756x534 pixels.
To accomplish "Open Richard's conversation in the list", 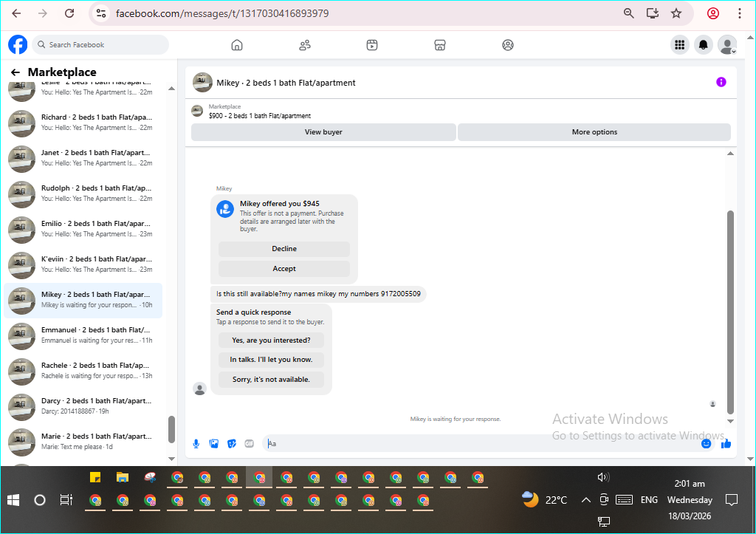I will click(x=83, y=123).
